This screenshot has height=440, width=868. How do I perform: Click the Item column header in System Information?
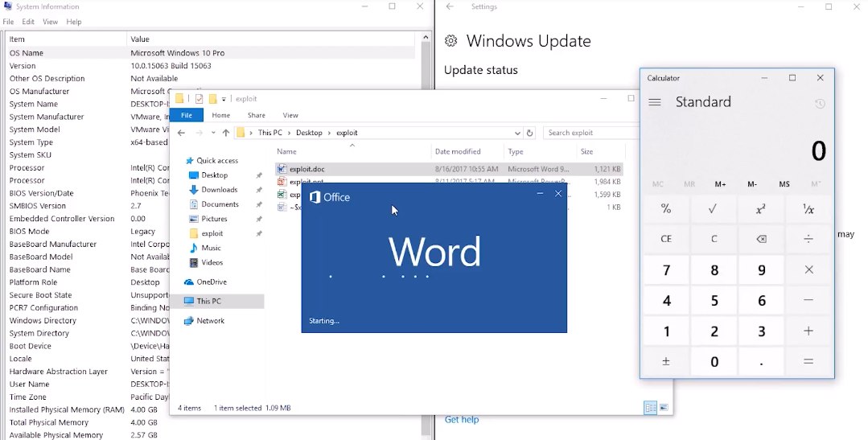[66, 39]
